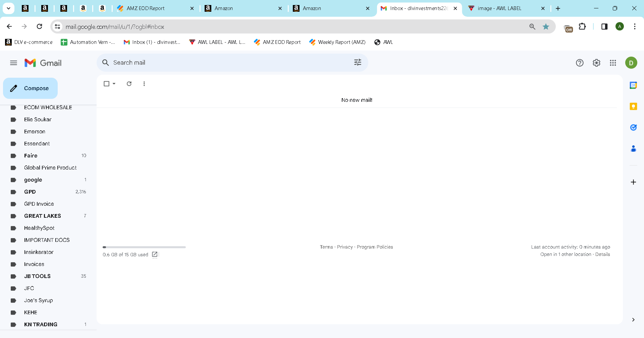Open Google Contacts side panel icon

coord(633,148)
